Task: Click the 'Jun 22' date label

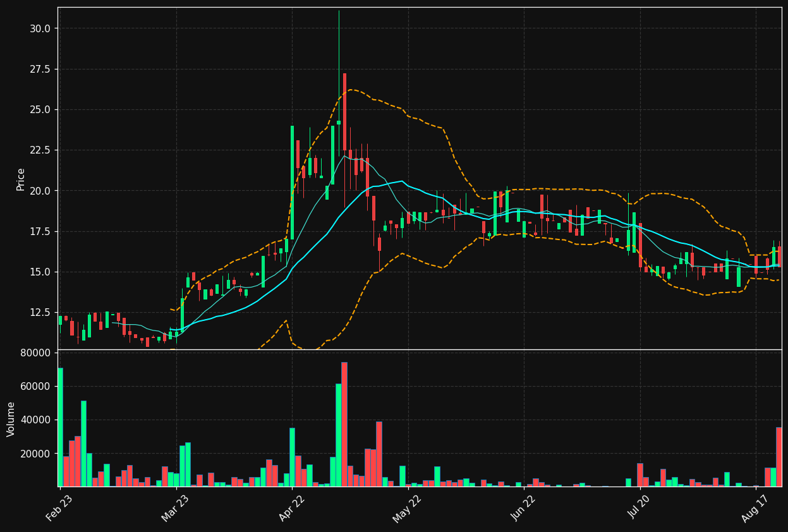Action: pos(523,507)
